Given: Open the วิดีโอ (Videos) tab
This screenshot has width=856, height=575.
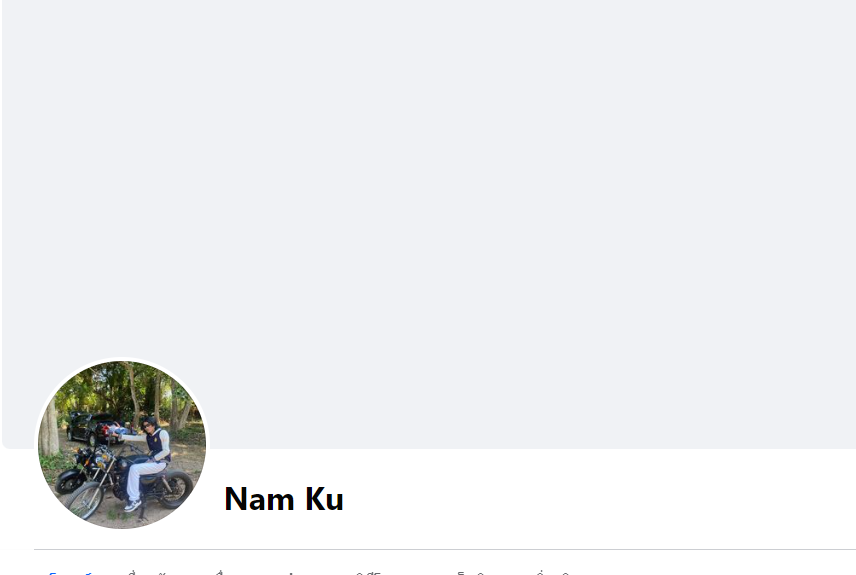Looking at the screenshot, I should click(369, 573).
